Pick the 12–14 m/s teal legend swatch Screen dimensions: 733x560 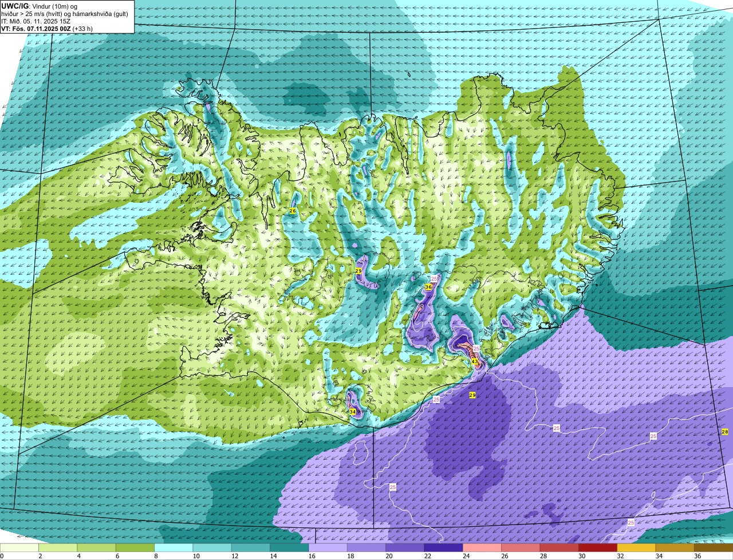point(251,547)
